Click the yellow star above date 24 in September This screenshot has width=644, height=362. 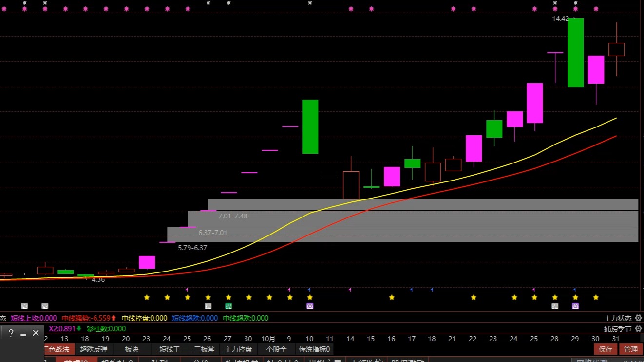[x=167, y=297]
